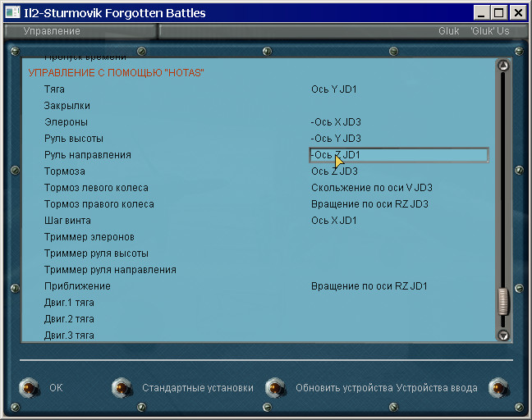The width and height of the screenshot is (532, 420).
Task: Click the scrollbar up arrow
Action: (x=503, y=66)
